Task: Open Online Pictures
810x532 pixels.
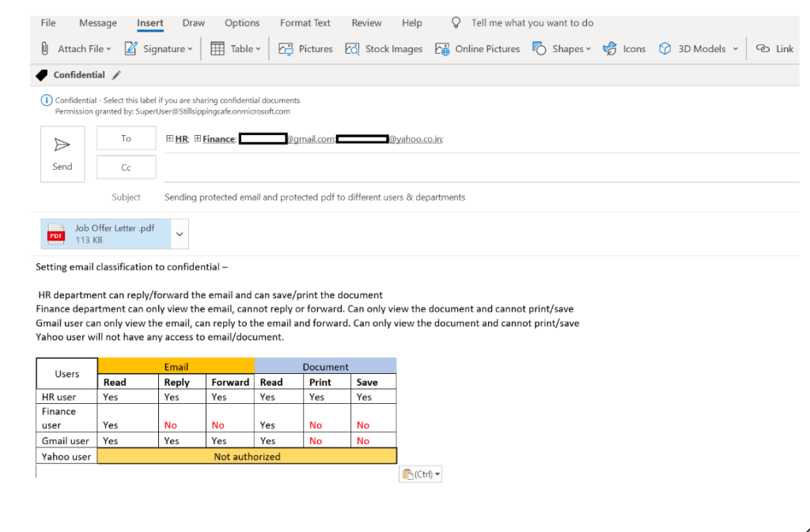Action: tap(477, 48)
